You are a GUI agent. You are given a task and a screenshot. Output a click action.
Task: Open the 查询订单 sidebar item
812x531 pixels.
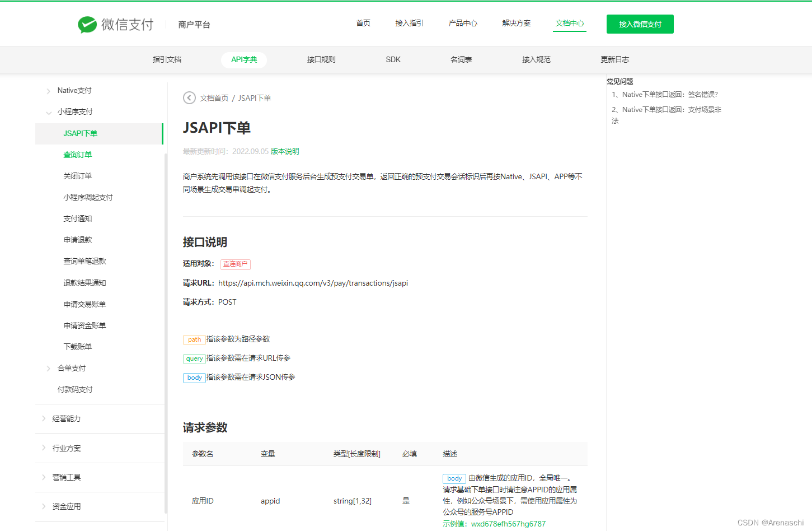pyautogui.click(x=79, y=155)
